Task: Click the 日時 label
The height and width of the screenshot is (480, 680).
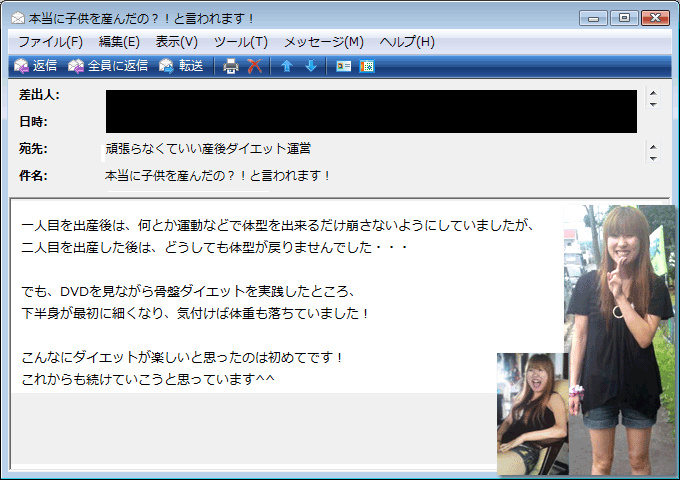Action: (33, 122)
